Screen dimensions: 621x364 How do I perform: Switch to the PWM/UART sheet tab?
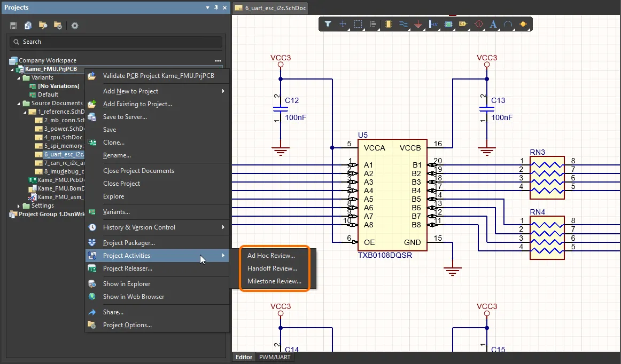275,357
